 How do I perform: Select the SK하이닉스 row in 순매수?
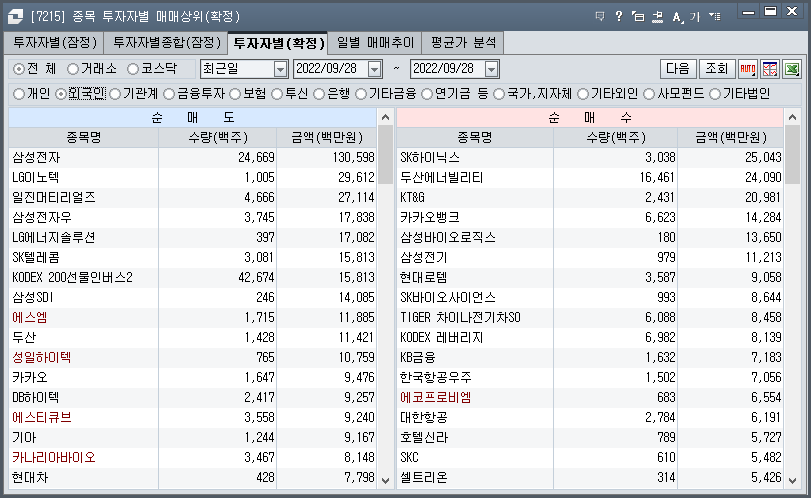click(590, 157)
